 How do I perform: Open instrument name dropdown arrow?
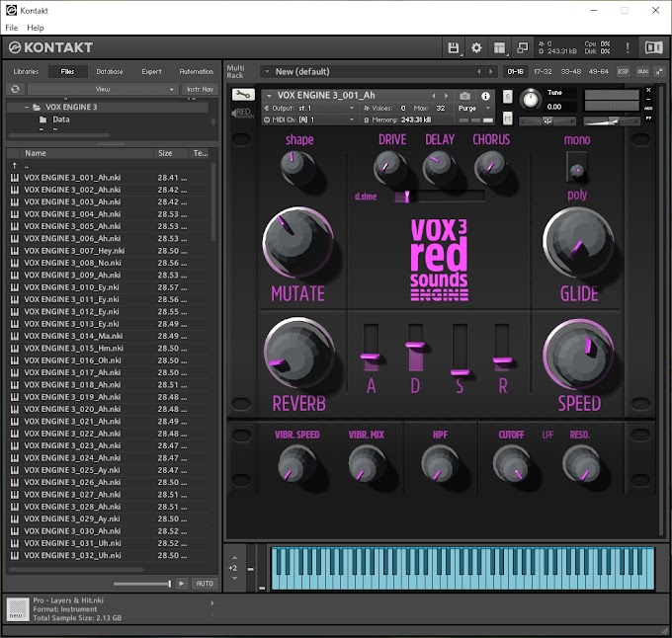click(270, 96)
